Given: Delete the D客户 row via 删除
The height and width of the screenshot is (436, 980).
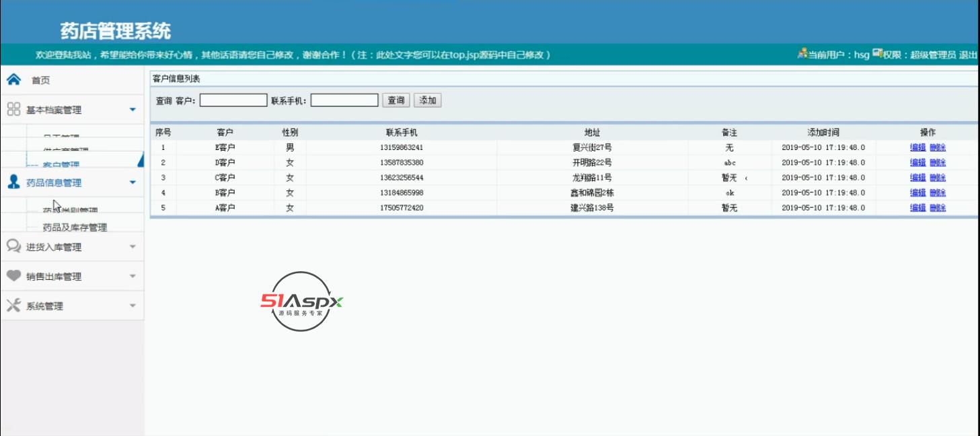Looking at the screenshot, I should 938,162.
